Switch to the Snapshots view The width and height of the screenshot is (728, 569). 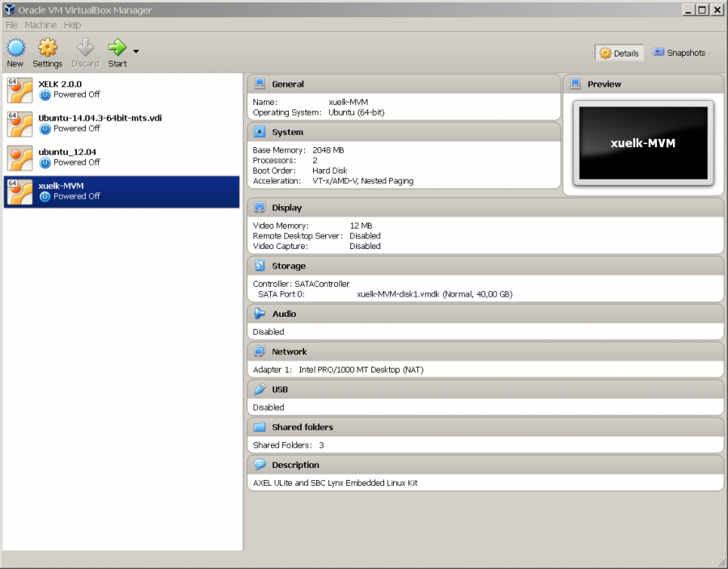click(x=679, y=53)
